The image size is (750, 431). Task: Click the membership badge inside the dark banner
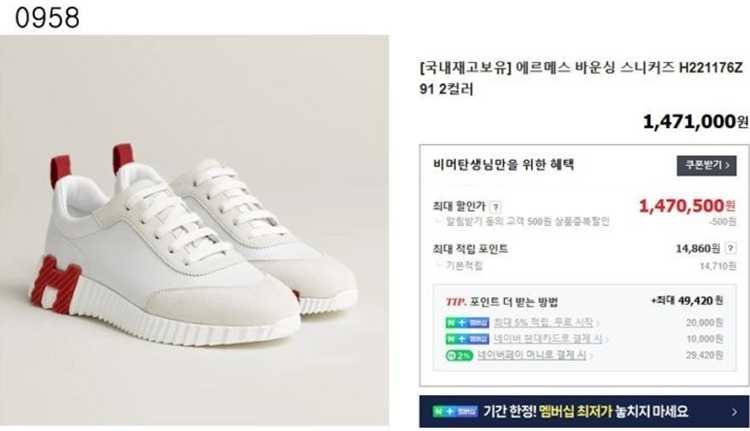455,411
